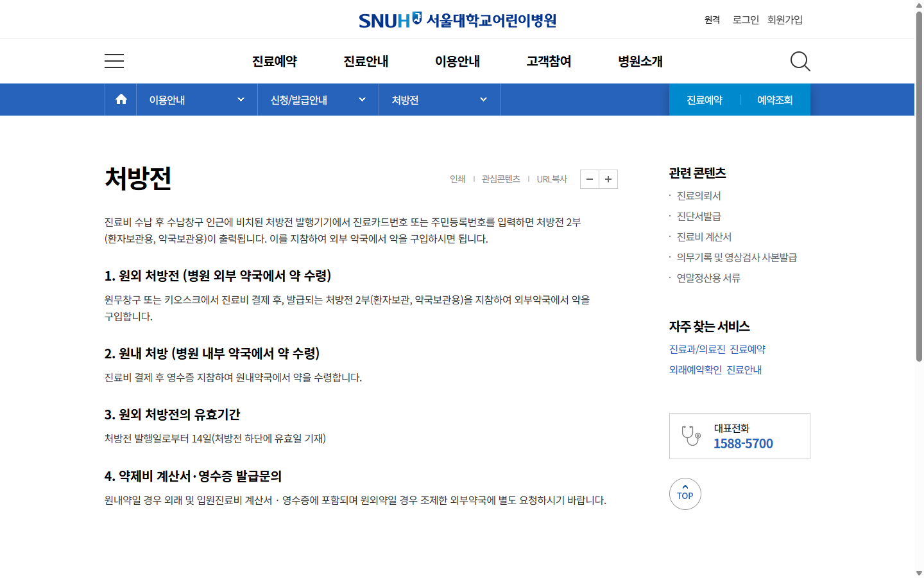Click the stethoscope icon beside 대표전화
The width and height of the screenshot is (924, 578).
pos(691,436)
